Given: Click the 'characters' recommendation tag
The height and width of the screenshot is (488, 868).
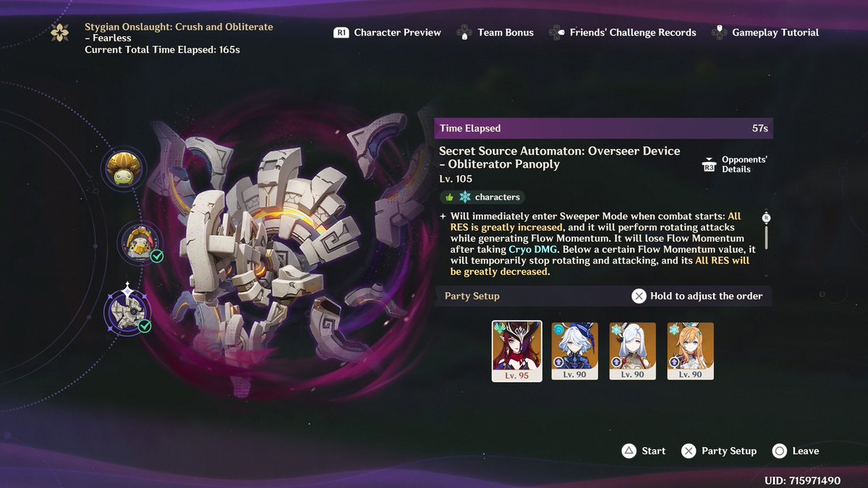Looking at the screenshot, I should [x=498, y=197].
